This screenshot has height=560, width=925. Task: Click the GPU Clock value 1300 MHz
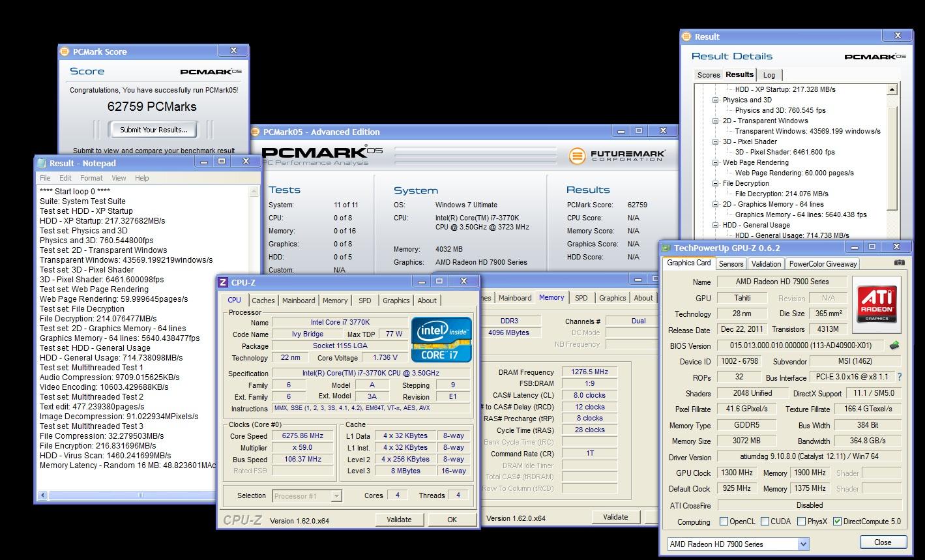pos(737,473)
